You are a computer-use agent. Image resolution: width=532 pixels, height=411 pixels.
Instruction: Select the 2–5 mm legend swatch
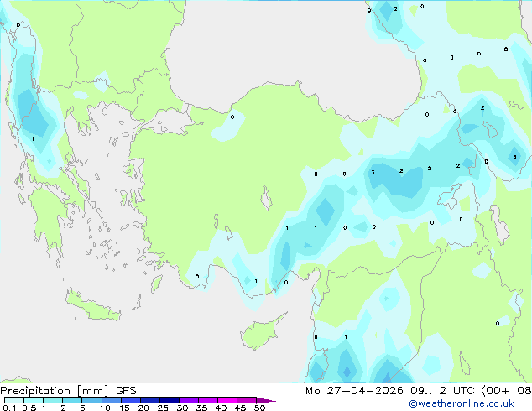pos(72,400)
